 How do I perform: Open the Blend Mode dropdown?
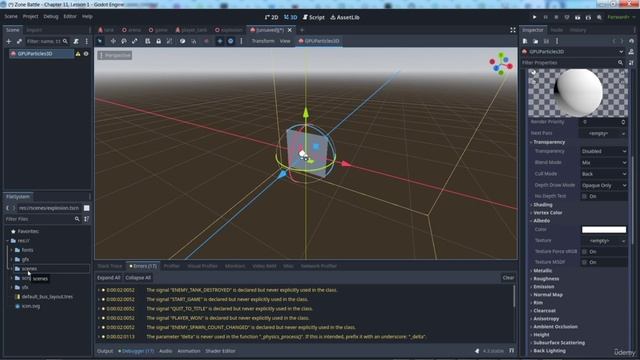604,162
